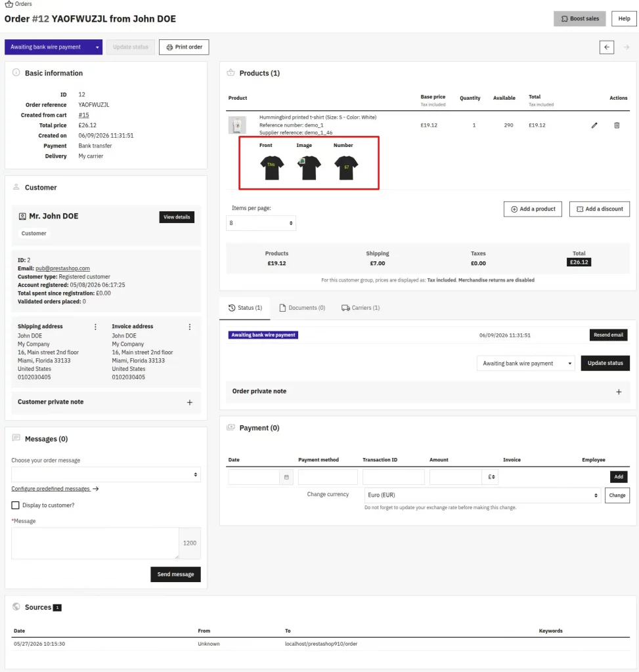Image resolution: width=639 pixels, height=672 pixels.
Task: Click View details for John DOE
Action: [177, 217]
